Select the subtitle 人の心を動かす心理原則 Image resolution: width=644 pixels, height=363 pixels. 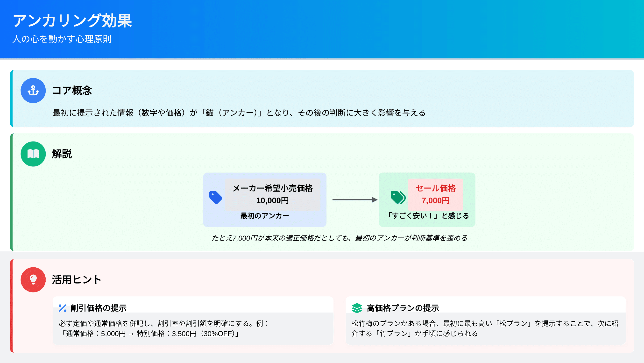(62, 39)
